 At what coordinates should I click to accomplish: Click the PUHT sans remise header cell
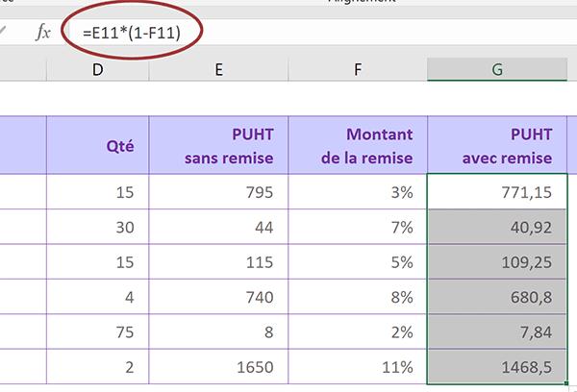pos(218,145)
